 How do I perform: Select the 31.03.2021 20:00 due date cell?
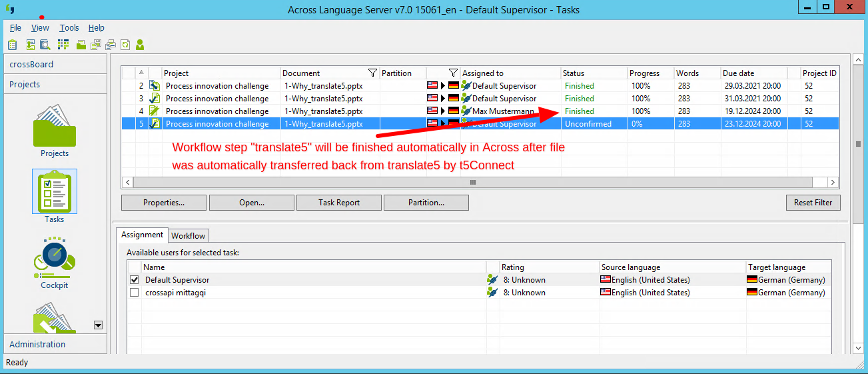(754, 98)
